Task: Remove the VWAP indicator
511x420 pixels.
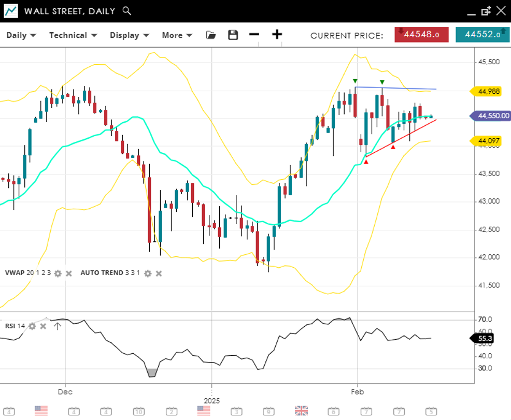Action: (x=68, y=273)
